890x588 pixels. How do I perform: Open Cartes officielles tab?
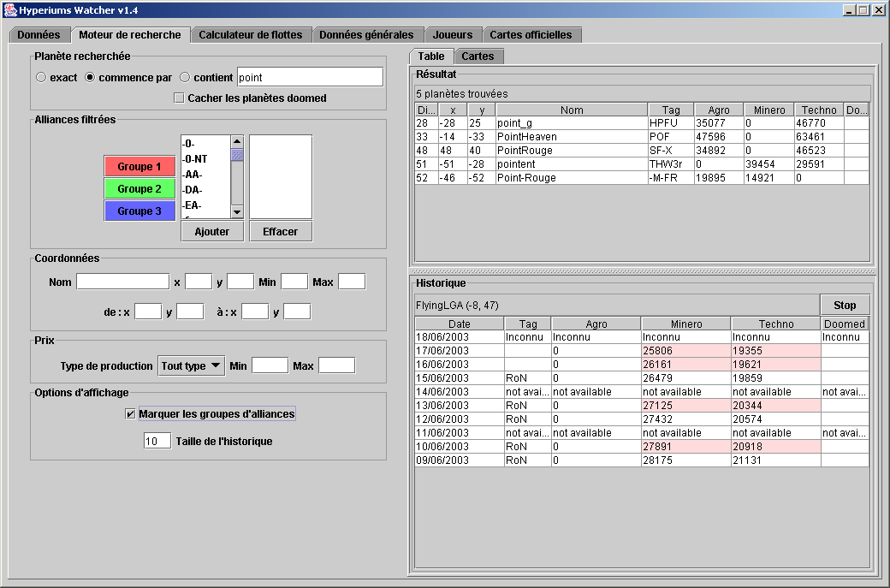(x=531, y=34)
